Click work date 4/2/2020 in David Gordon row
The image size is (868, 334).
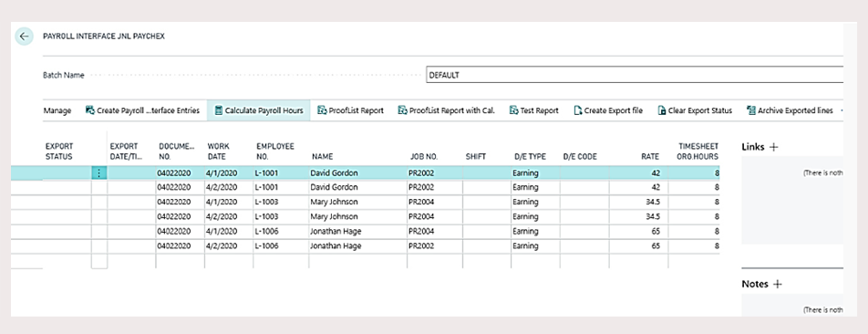click(x=222, y=188)
